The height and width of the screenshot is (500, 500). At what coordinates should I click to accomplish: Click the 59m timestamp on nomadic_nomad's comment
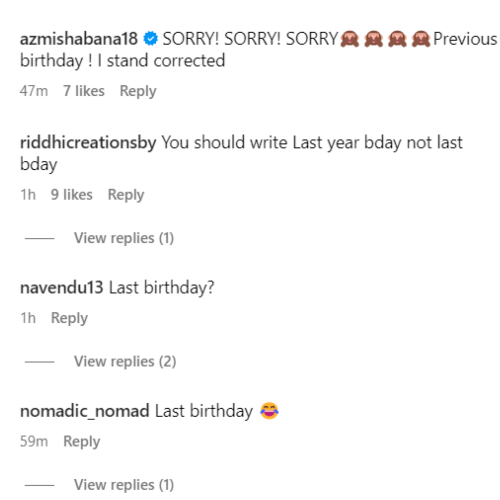coord(34,441)
